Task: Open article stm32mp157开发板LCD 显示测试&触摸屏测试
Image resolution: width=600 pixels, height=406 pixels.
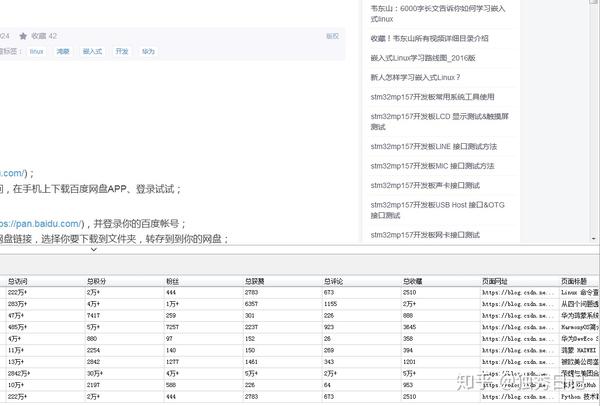Action: [439, 121]
